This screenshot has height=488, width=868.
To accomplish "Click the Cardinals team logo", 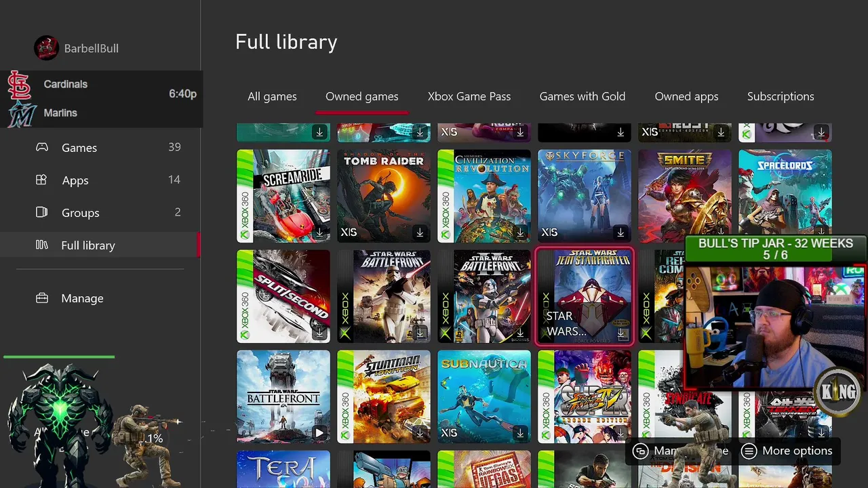I will click(20, 85).
